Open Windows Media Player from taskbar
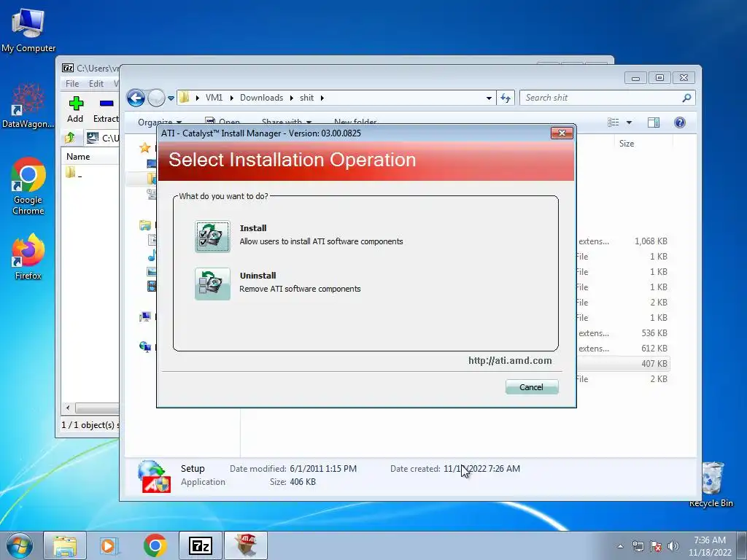Viewport: 747px width, 560px height. [109, 545]
